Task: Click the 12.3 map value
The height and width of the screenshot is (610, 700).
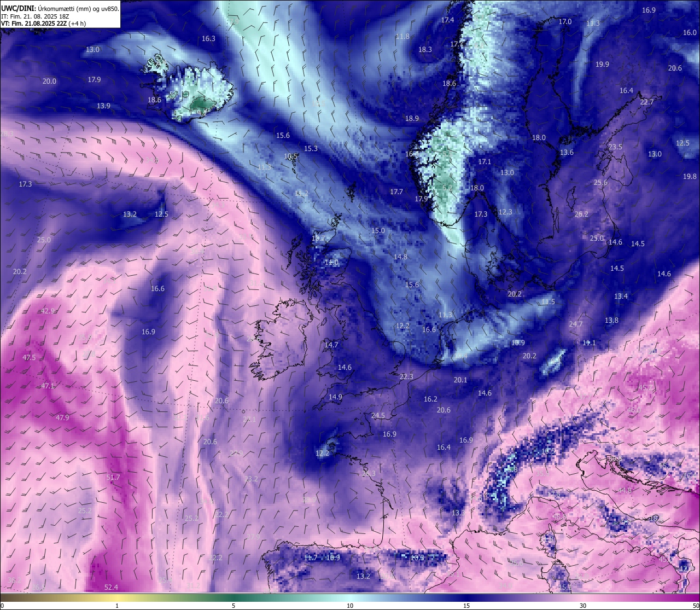Action: (505, 212)
